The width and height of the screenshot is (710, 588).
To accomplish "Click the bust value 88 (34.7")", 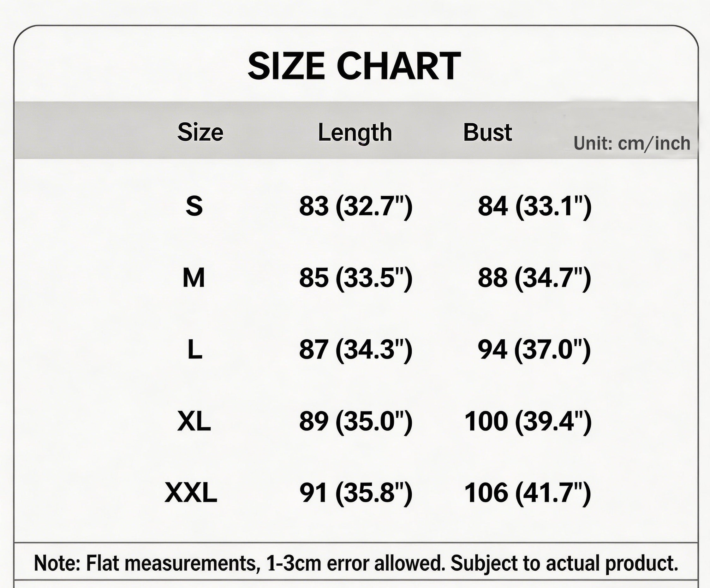I will click(x=534, y=278).
